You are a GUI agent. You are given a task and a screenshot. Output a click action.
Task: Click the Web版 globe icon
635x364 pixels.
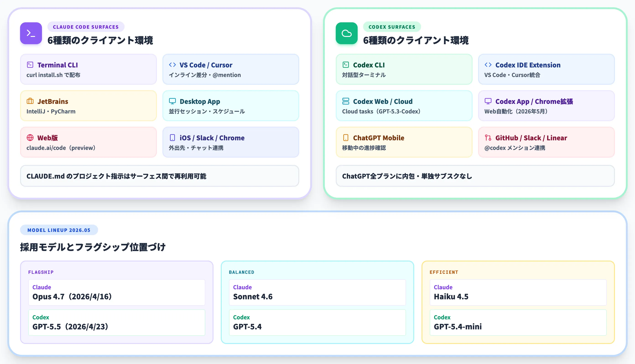click(30, 138)
